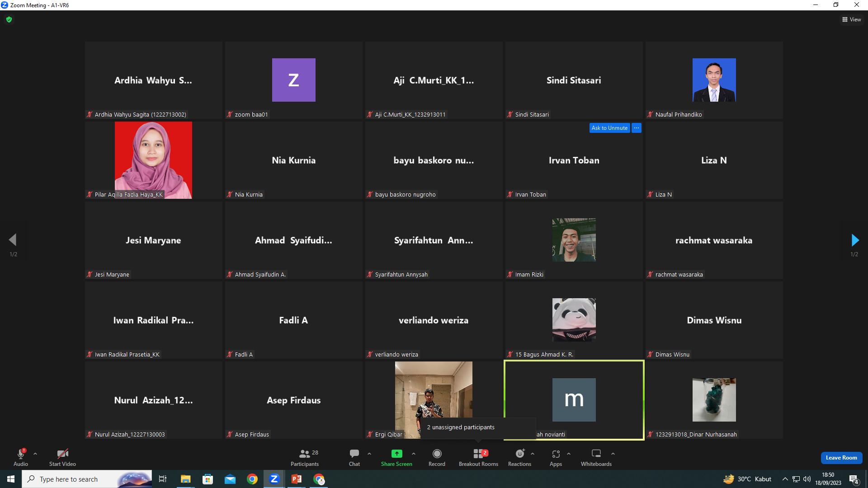868x488 pixels.
Task: Open Zoom Apps
Action: pos(556,457)
